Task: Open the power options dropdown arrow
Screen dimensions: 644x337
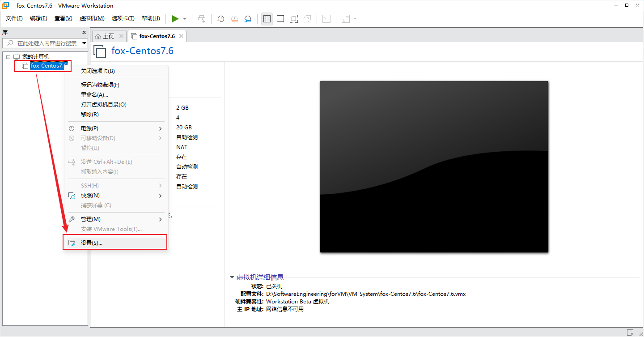Action: coord(185,19)
